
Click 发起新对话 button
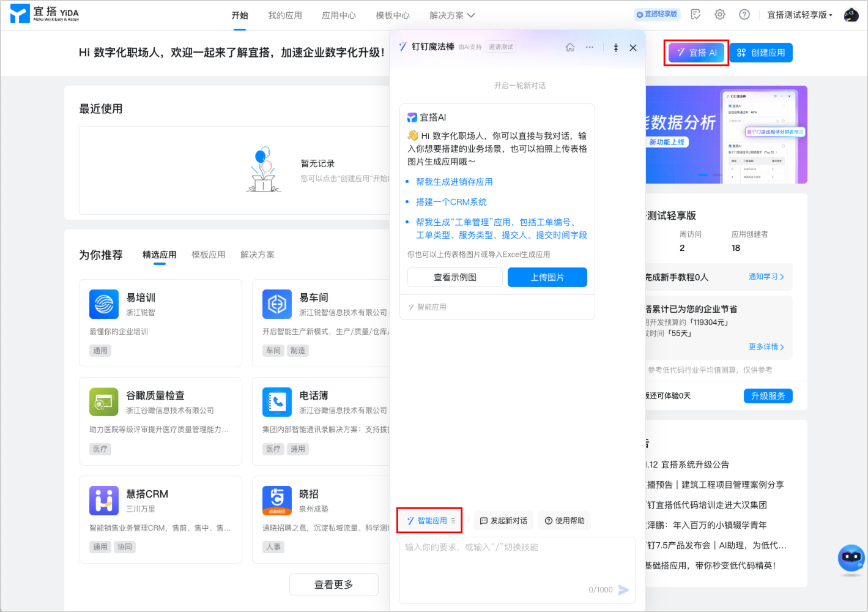click(503, 521)
